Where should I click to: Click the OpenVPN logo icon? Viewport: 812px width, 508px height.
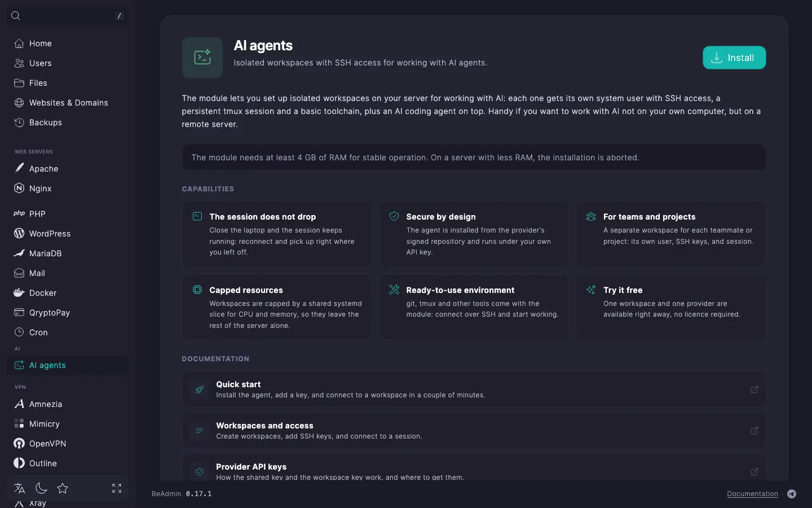point(19,443)
